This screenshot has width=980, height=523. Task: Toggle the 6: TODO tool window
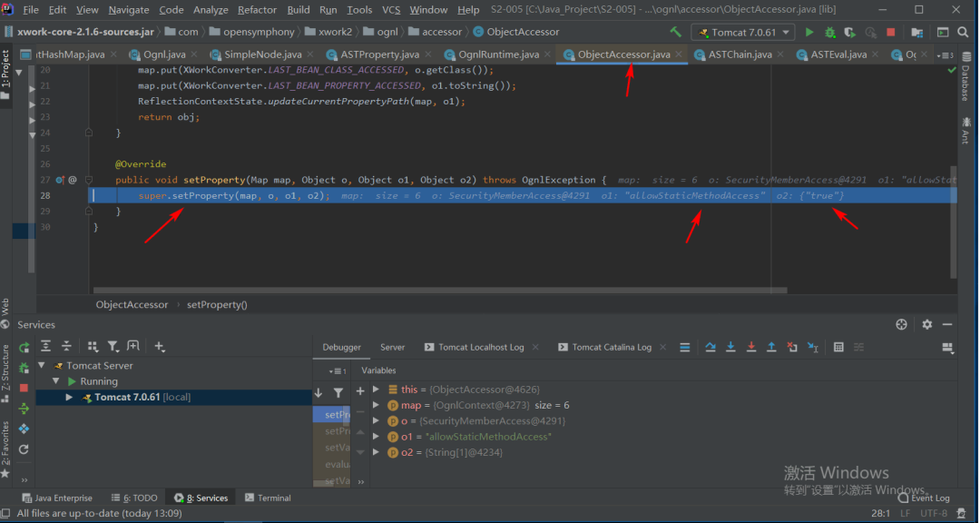(134, 498)
